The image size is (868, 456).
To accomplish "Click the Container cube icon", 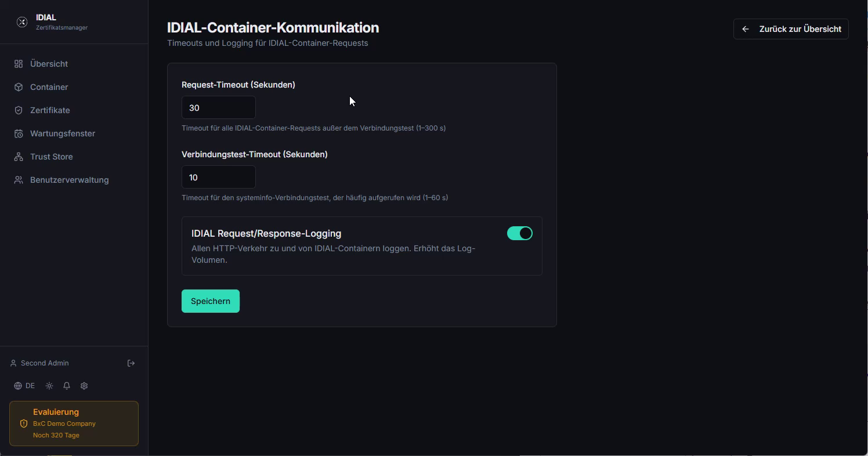I will [x=19, y=87].
